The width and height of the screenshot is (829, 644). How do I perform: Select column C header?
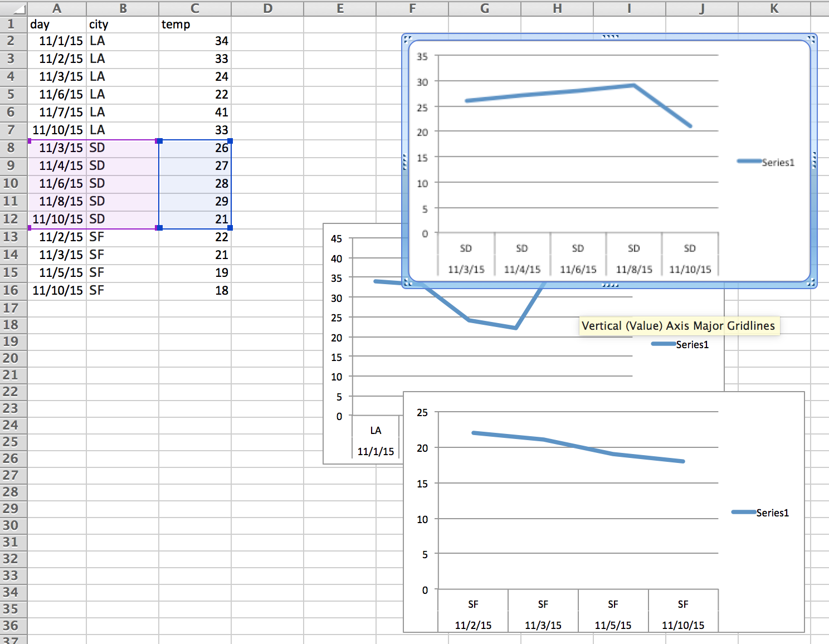pyautogui.click(x=195, y=8)
